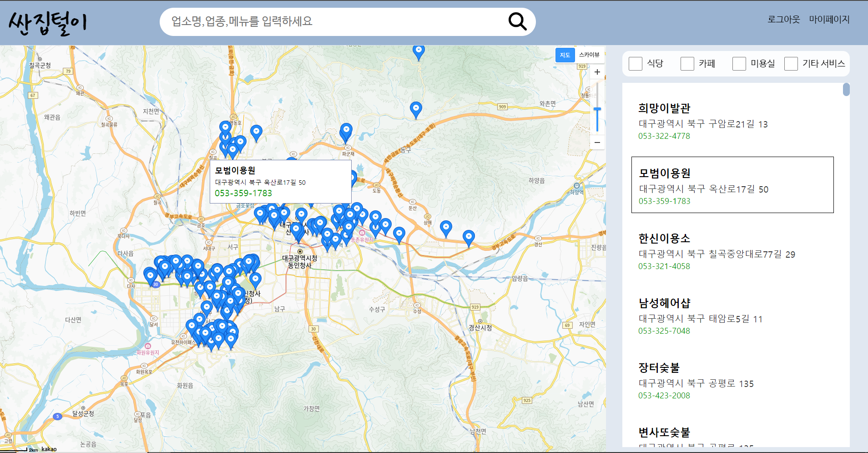Click phone number 053-423-2008 in the list
The height and width of the screenshot is (453, 868).
[x=664, y=396]
